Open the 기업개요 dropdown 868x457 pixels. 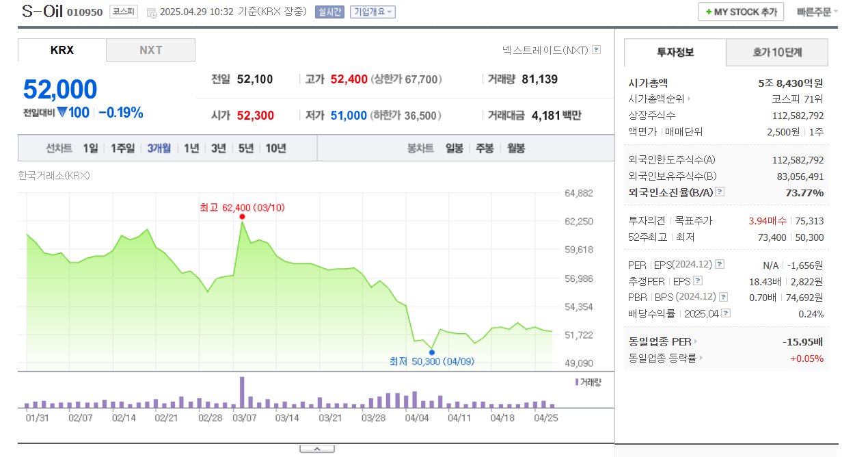tap(372, 12)
